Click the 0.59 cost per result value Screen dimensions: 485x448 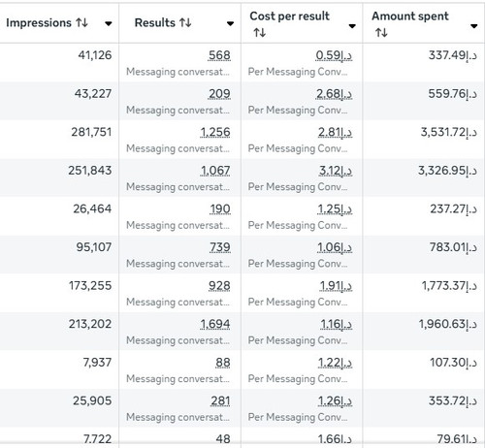coord(334,55)
